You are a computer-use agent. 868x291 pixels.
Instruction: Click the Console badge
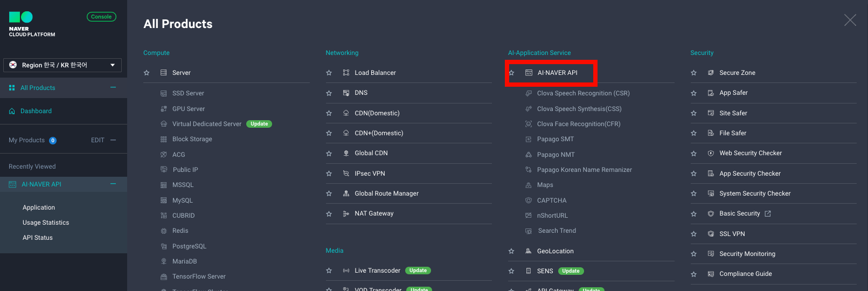click(x=101, y=17)
